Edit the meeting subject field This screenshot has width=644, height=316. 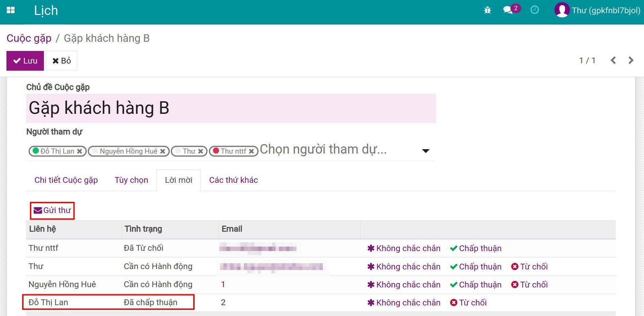point(231,108)
